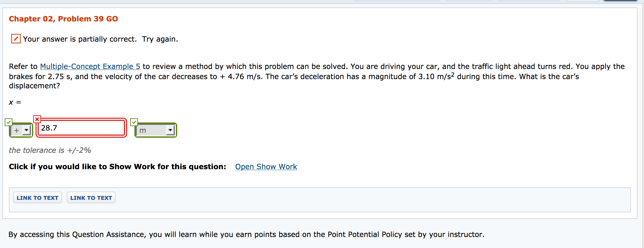The image size is (644, 248).
Task: Click the x = answer label
Action: tap(14, 102)
